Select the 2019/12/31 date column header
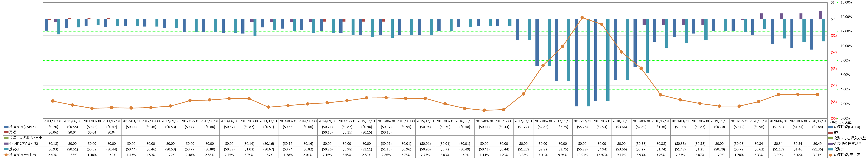 point(739,121)
